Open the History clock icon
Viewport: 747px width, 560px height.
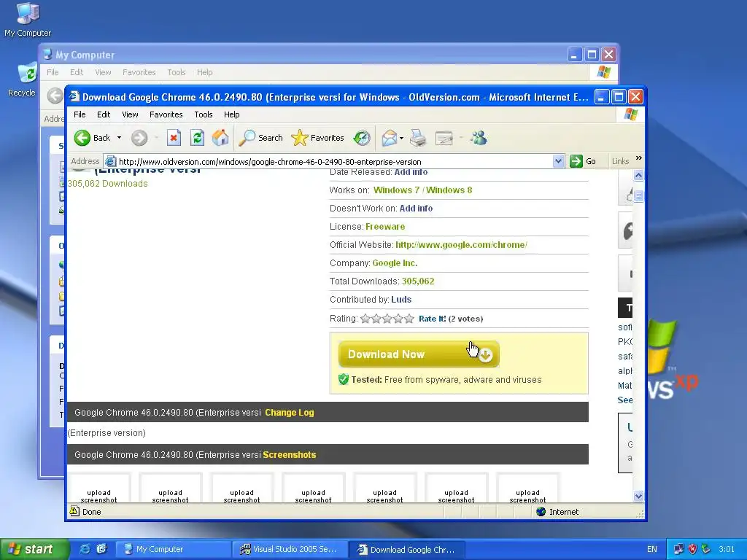tap(362, 138)
